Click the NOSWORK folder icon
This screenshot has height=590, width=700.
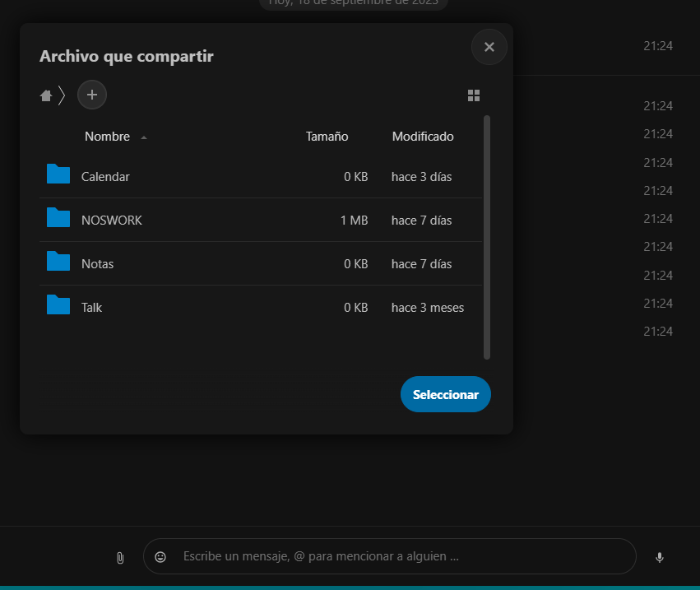[x=58, y=217]
